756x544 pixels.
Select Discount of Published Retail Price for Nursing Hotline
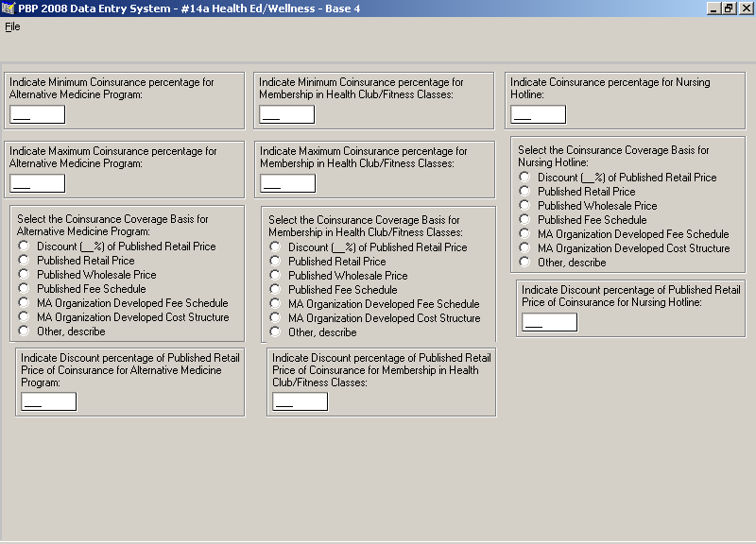(618, 178)
